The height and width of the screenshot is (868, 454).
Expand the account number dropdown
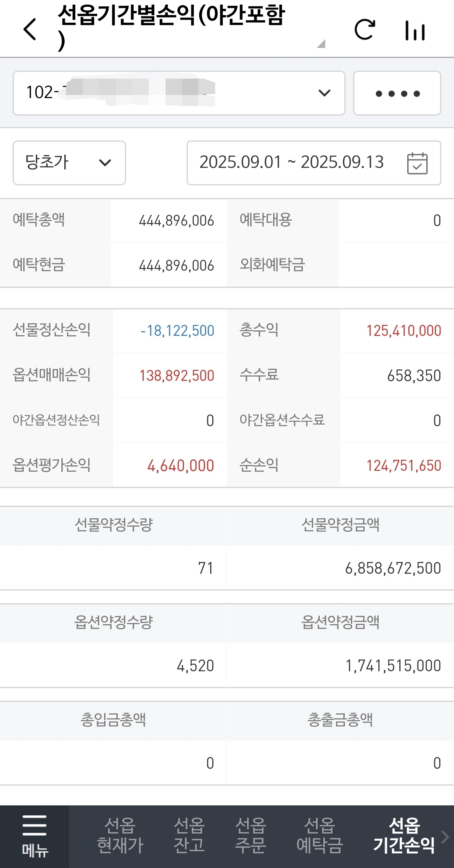pyautogui.click(x=179, y=93)
